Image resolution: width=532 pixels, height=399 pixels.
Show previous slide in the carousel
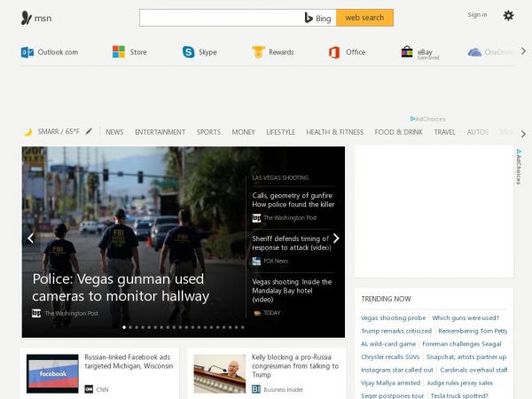(x=31, y=239)
